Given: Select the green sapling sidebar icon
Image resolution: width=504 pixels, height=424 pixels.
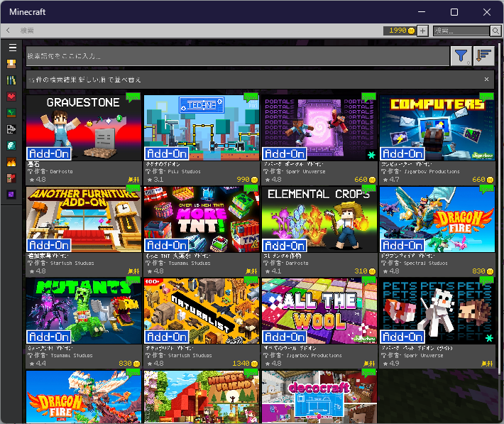Looking at the screenshot, I should click(x=11, y=113).
